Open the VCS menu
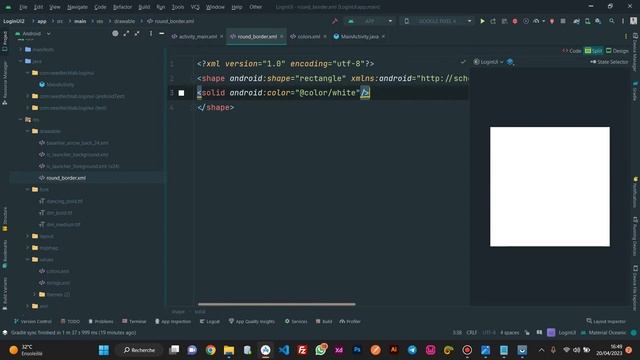The image size is (640, 360). [x=195, y=7]
